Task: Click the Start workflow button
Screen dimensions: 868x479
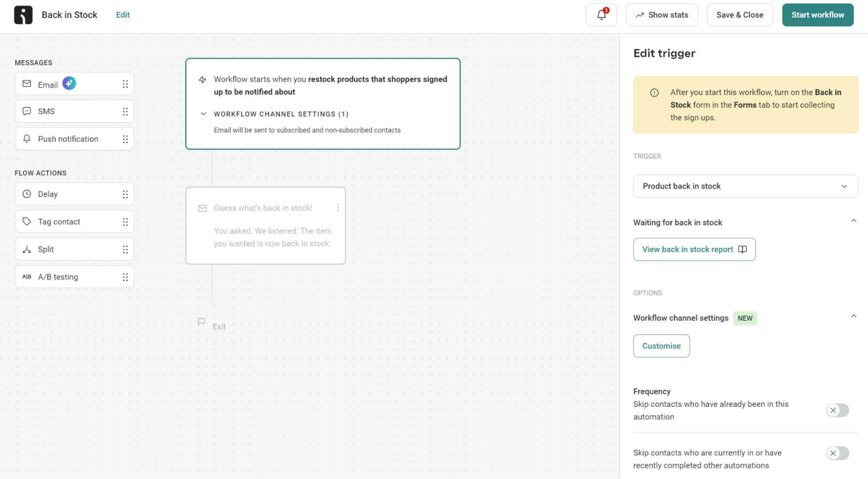Action: (x=818, y=14)
